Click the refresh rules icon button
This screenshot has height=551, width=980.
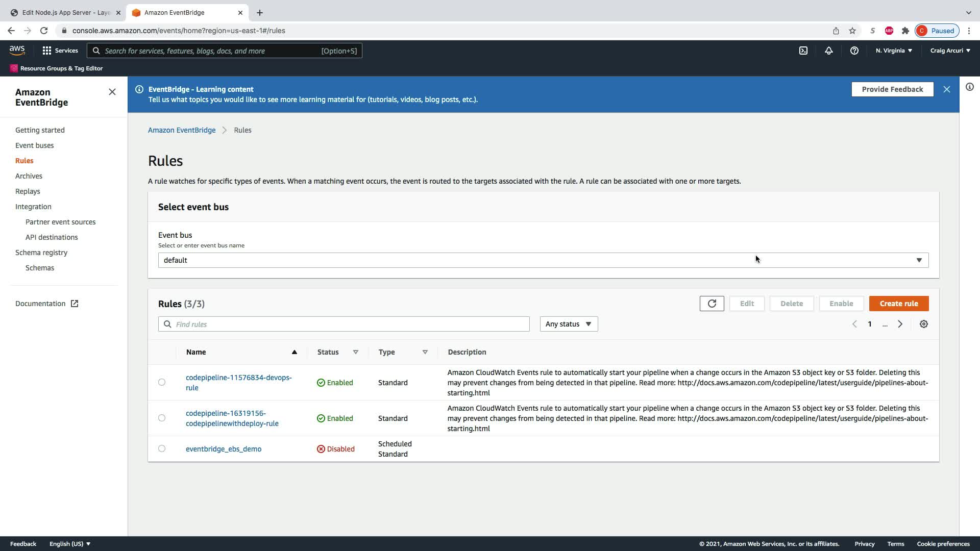click(x=712, y=304)
